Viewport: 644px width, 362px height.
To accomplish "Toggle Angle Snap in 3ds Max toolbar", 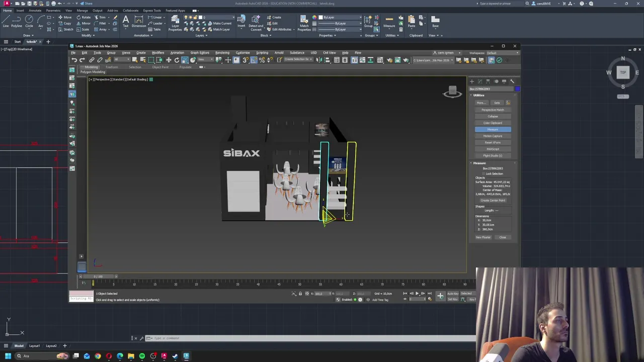I will pos(253,60).
